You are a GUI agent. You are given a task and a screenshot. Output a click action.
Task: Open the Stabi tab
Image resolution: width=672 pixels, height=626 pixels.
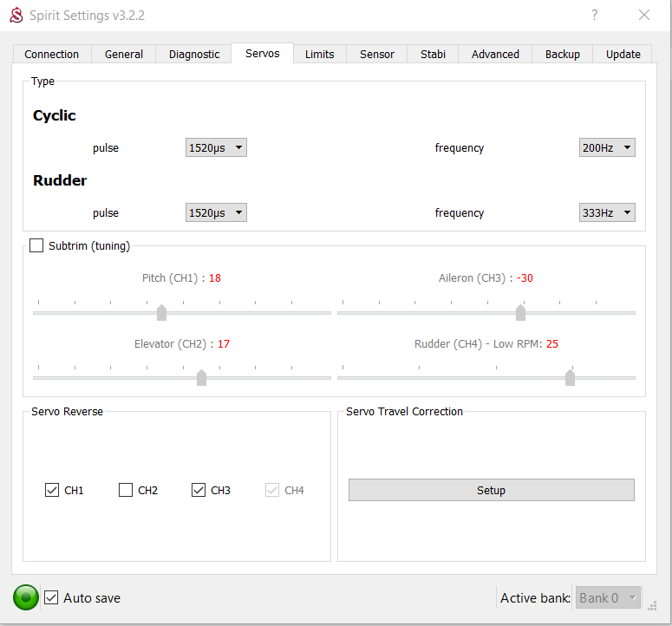[433, 54]
